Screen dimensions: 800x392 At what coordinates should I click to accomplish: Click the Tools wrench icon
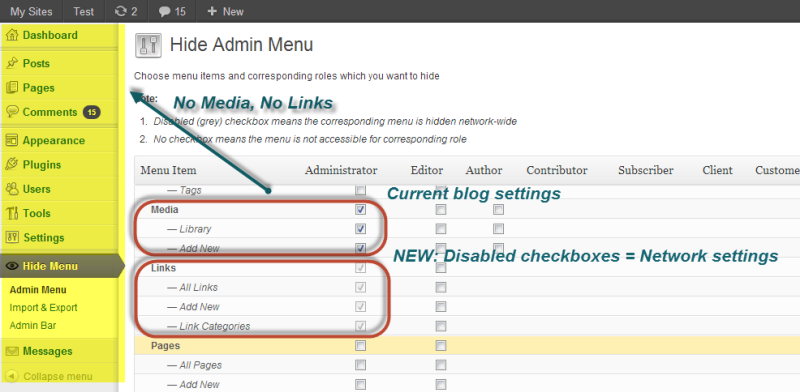pos(12,213)
